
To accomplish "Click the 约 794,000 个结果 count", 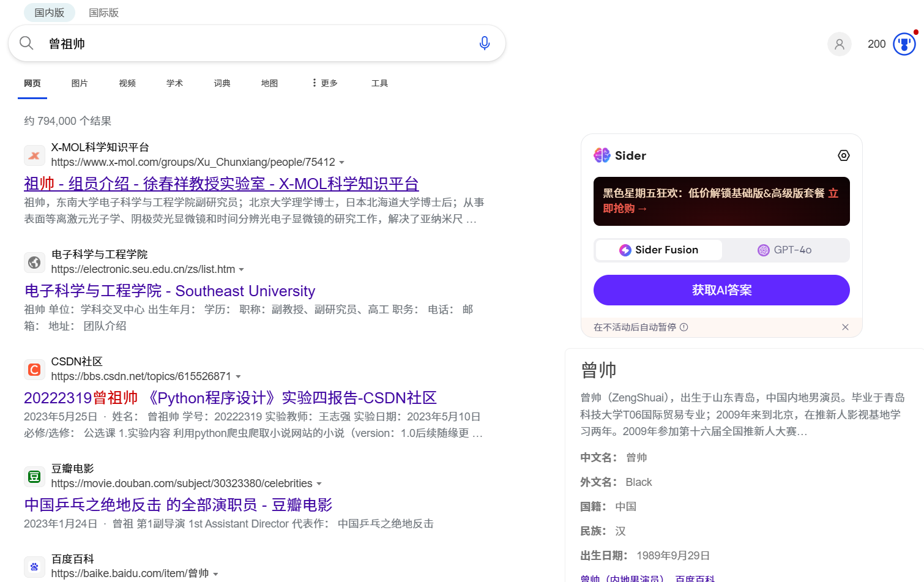I will [67, 121].
